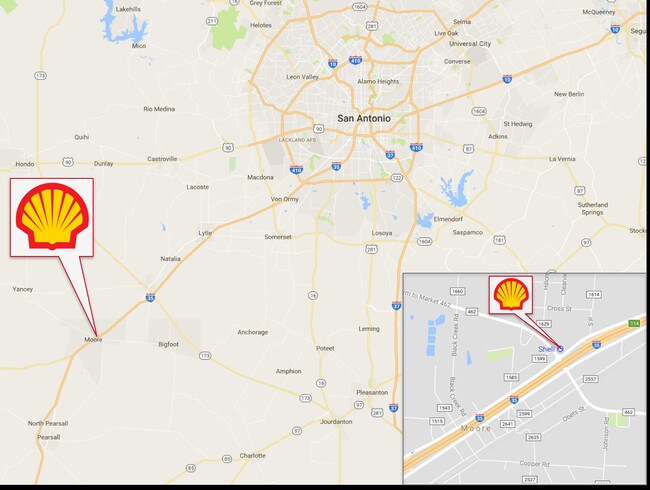The width and height of the screenshot is (650, 490).
Task: Click the Highway 1604 marker near Losoya
Action: 424,241
